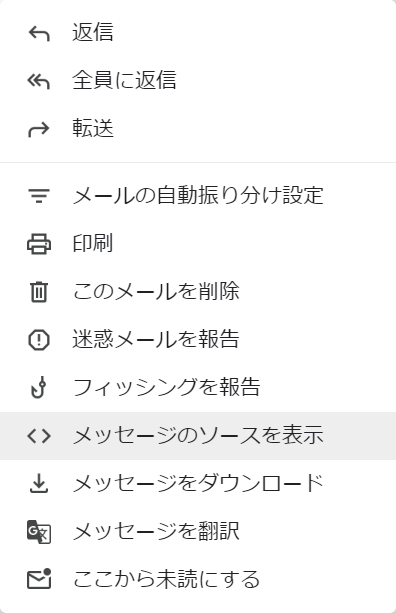
Task: Click the code brackets source icon
Action: point(39,436)
